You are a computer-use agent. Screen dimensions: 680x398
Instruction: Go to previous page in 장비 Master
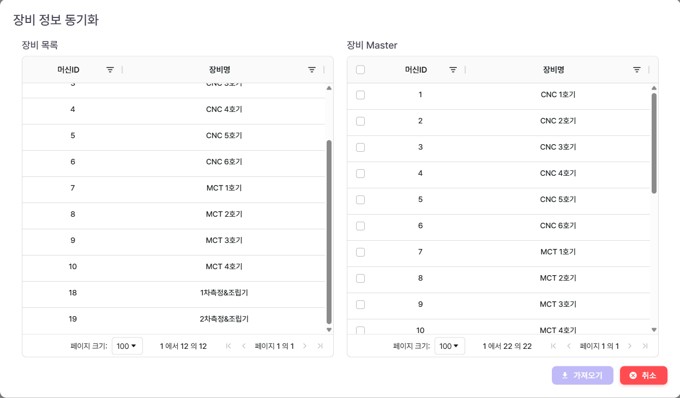point(569,346)
